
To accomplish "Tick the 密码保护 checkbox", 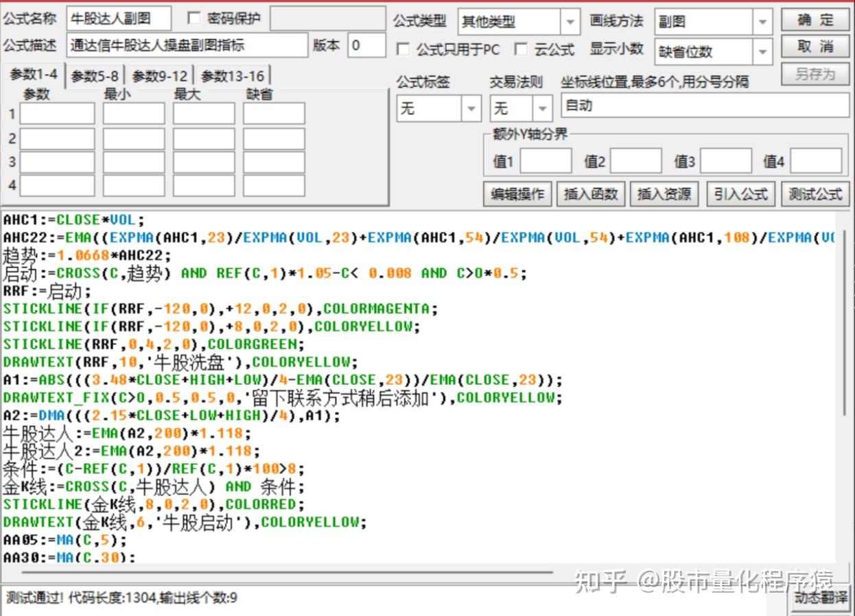I will [x=194, y=19].
